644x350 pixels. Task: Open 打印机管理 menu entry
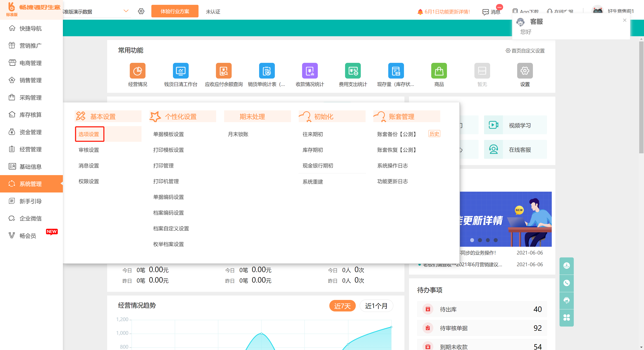[166, 181]
